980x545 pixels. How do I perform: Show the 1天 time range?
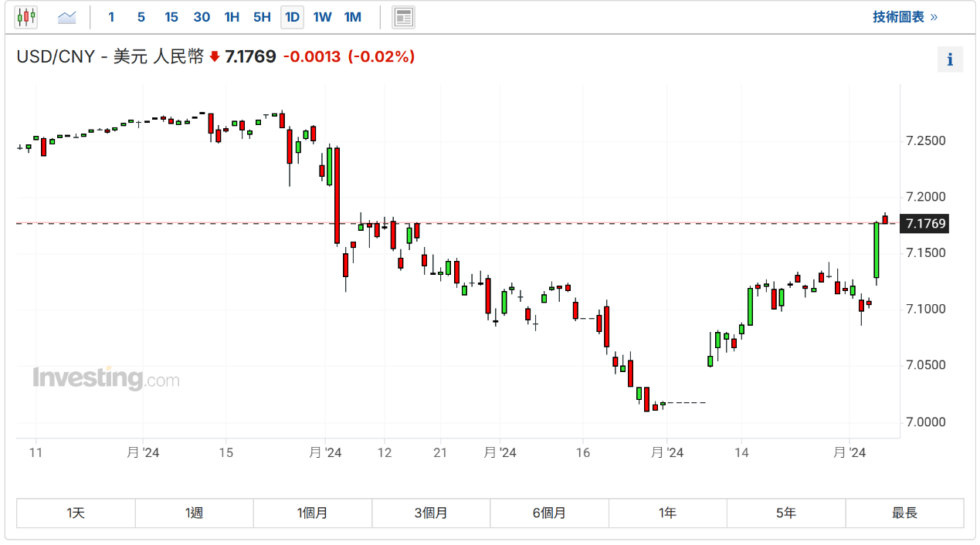tap(76, 513)
